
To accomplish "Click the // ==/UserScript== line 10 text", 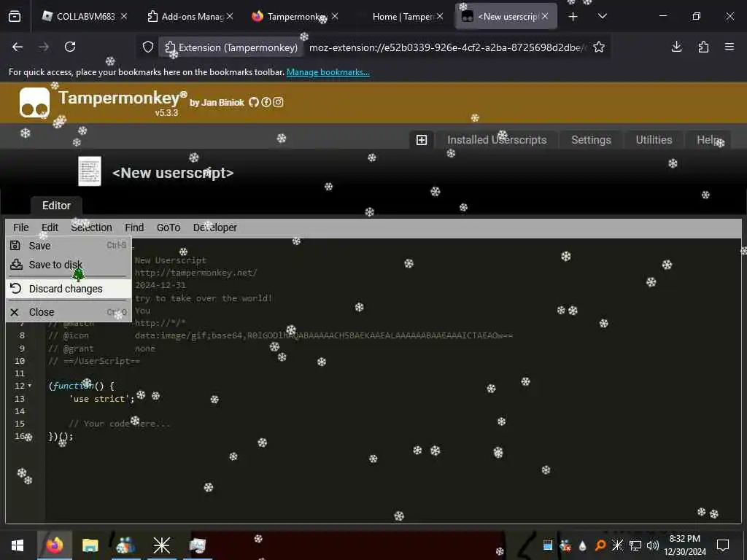I will coord(94,361).
